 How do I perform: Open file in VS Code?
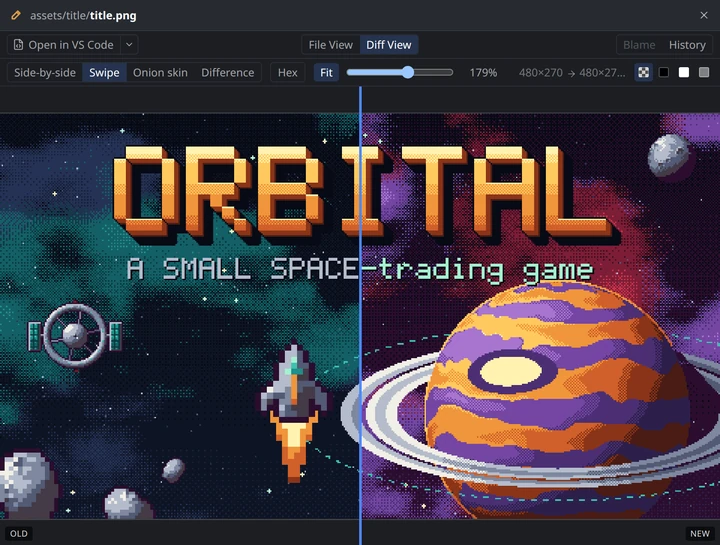pos(64,45)
